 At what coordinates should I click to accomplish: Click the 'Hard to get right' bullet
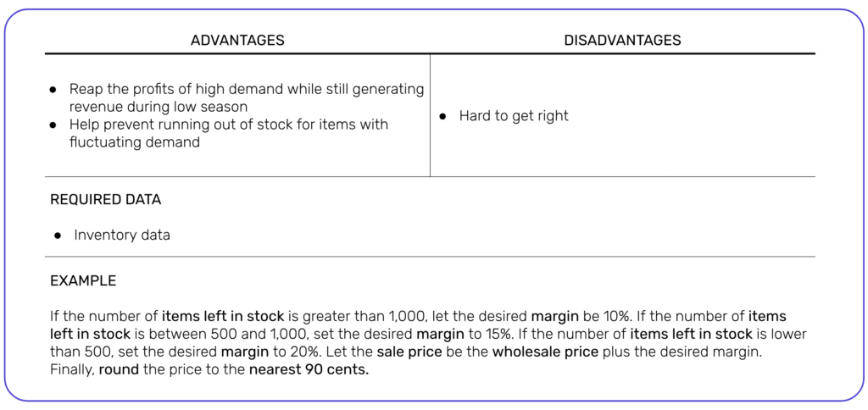pos(514,116)
